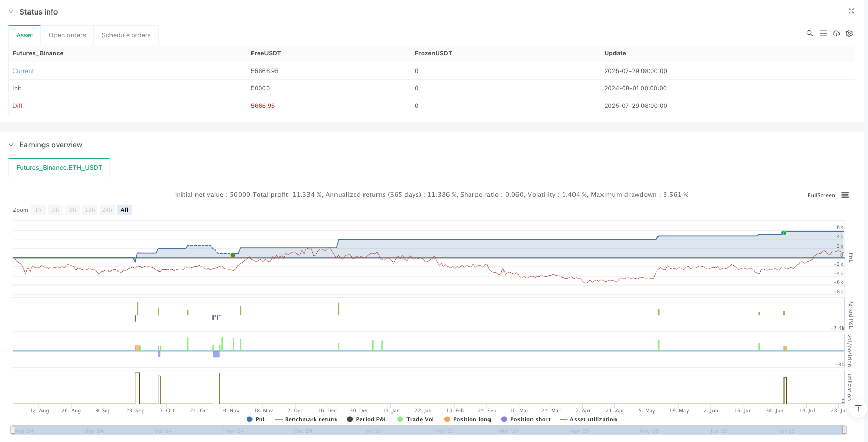Open the settings gear icon
Viewport: 868px width, 442px height.
(849, 33)
